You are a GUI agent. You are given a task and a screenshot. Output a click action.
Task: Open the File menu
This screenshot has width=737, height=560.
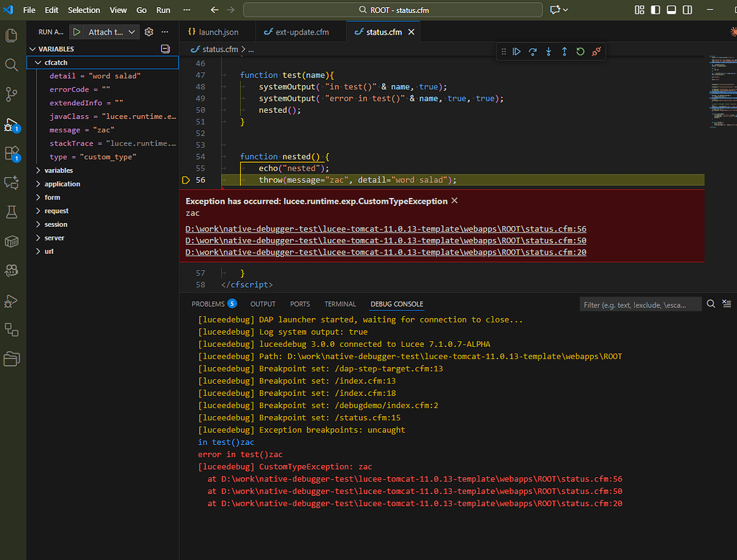pyautogui.click(x=29, y=10)
